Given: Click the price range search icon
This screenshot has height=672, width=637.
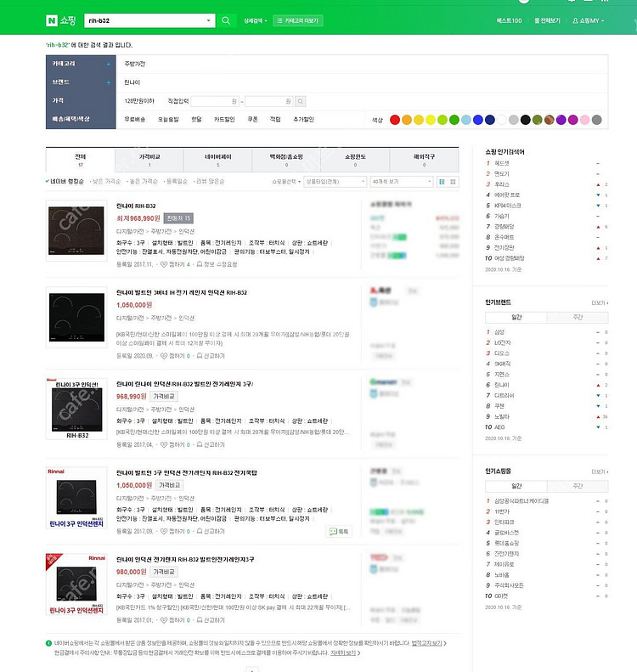Looking at the screenshot, I should [x=301, y=102].
